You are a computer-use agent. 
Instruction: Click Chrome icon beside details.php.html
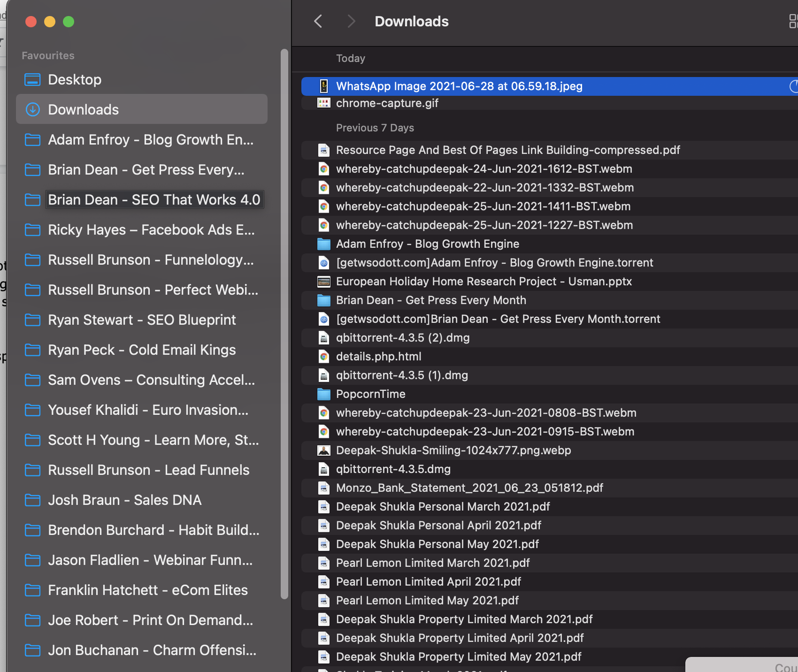click(324, 356)
